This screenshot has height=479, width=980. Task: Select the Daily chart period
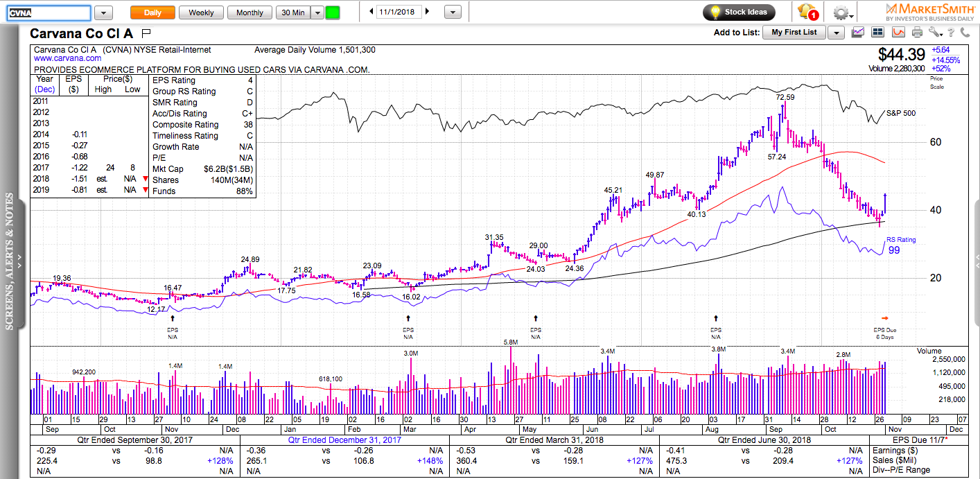pyautogui.click(x=152, y=12)
